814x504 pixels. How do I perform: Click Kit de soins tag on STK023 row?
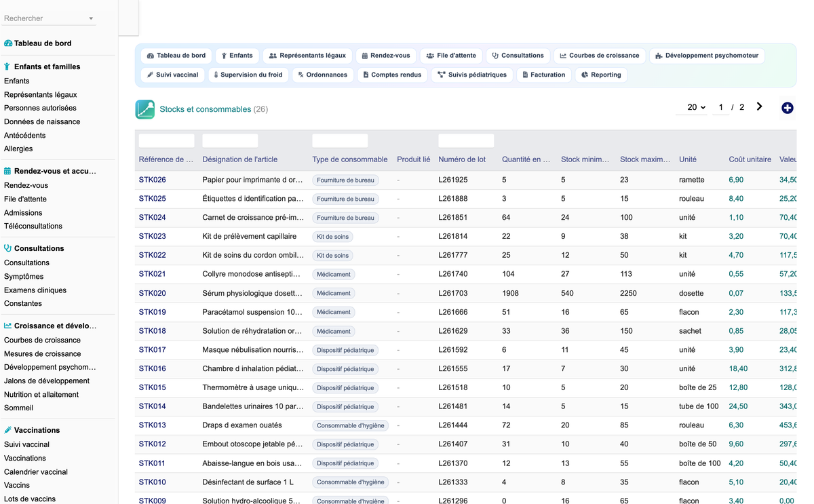pos(332,237)
